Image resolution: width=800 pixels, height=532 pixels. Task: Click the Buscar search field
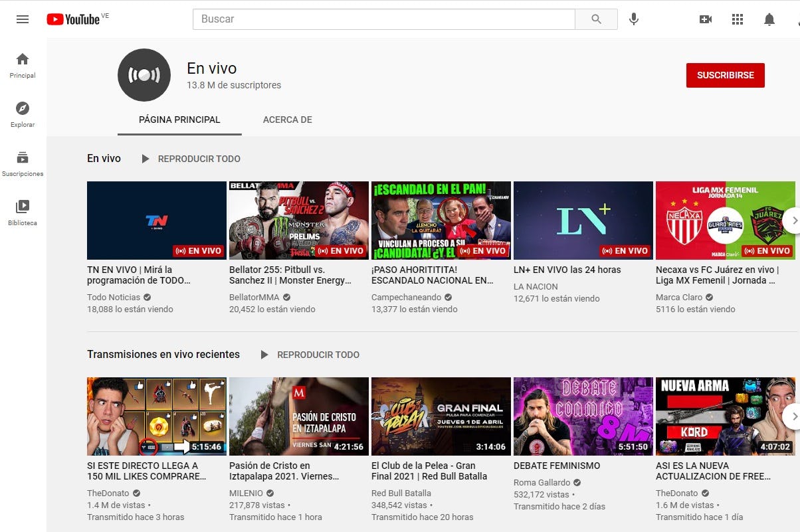383,19
